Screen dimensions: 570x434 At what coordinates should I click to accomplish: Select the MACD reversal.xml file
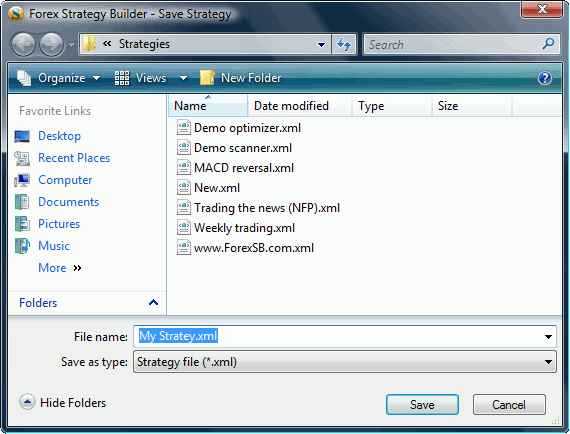coord(236,168)
